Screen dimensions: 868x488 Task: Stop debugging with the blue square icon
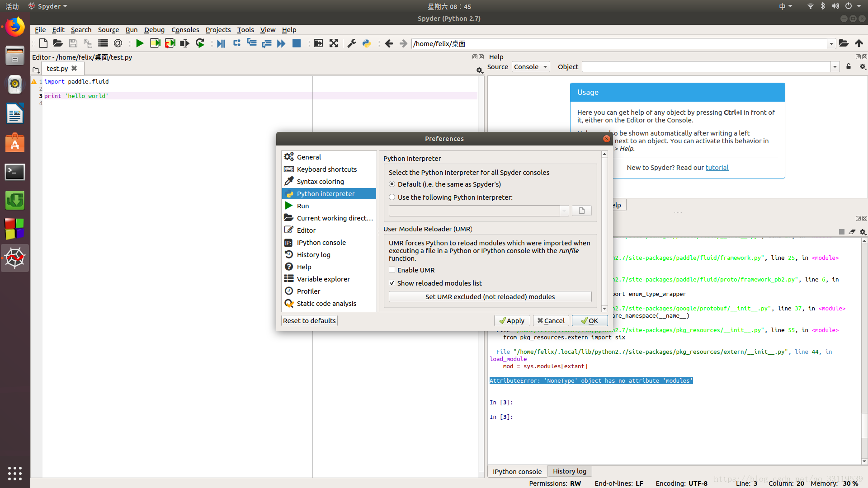point(297,43)
